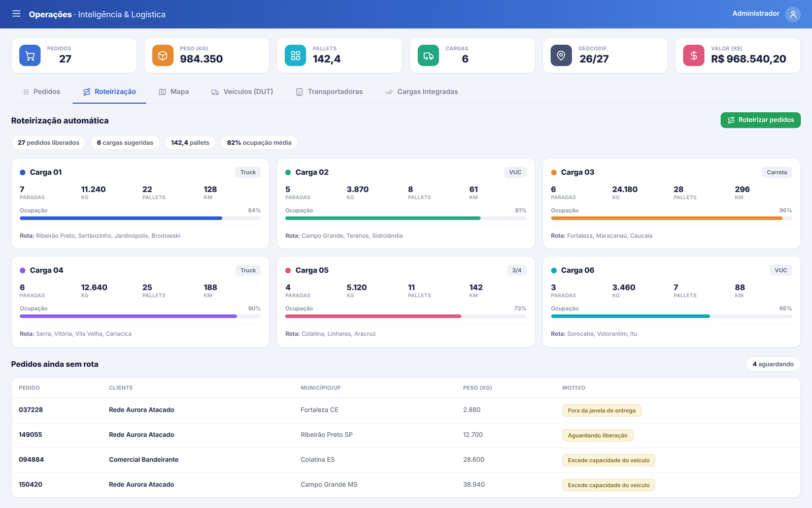Go to Veículos (DUT) tab

pos(242,92)
